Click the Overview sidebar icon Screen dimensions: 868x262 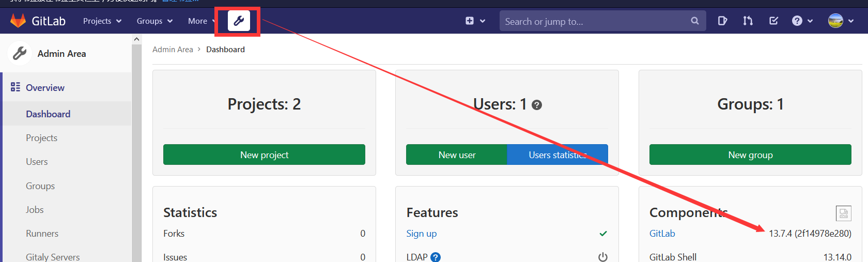pos(16,87)
